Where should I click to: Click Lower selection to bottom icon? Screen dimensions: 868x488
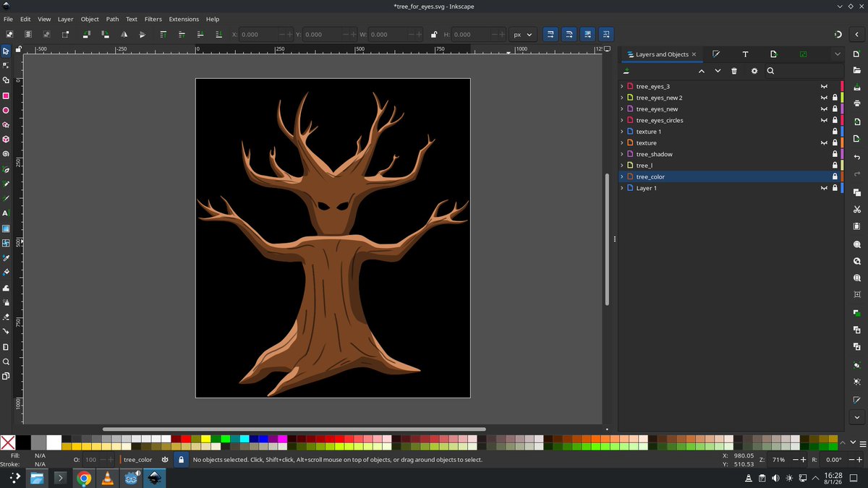pos(218,34)
